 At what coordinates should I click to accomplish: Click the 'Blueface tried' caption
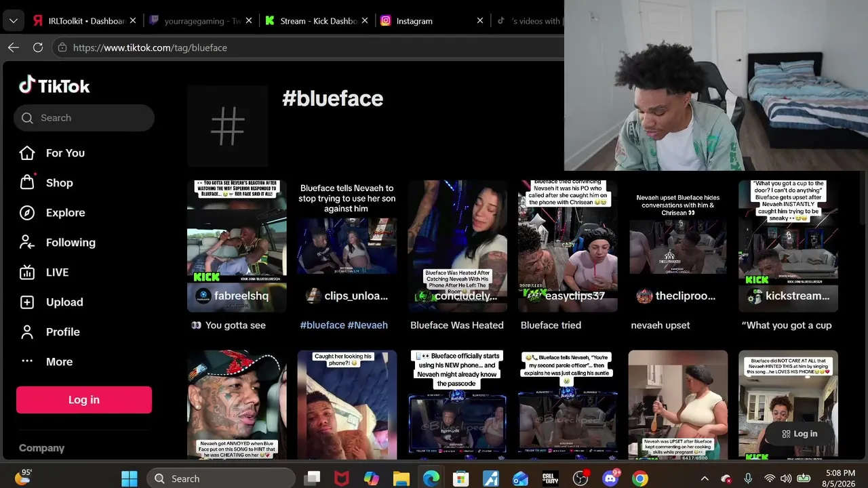(551, 325)
